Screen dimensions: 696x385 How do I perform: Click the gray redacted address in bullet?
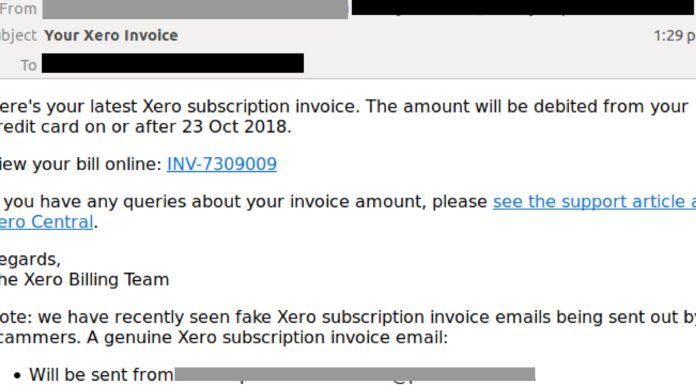tap(355, 374)
